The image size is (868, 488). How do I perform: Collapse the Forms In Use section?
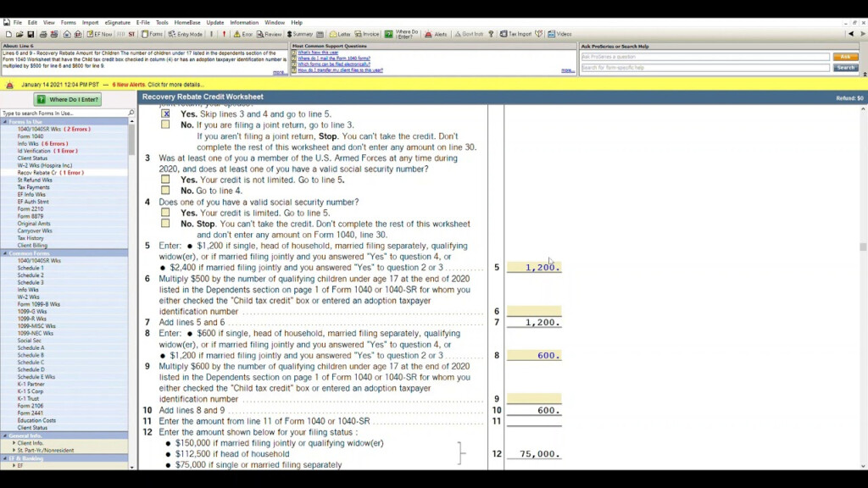coord(5,122)
